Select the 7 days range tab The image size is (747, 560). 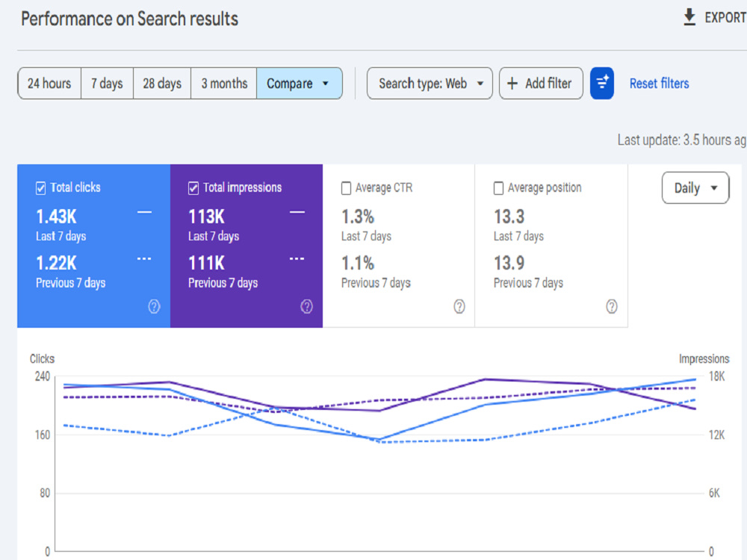point(107,84)
